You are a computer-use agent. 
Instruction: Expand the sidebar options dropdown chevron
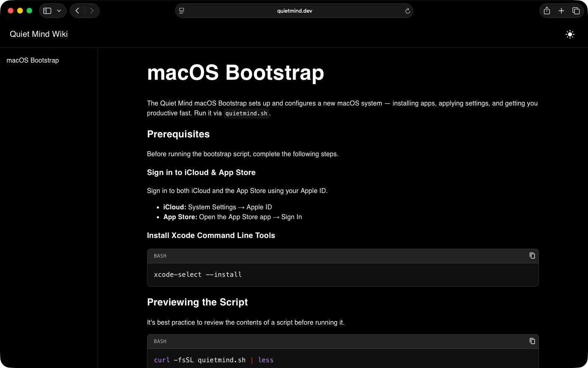click(59, 11)
